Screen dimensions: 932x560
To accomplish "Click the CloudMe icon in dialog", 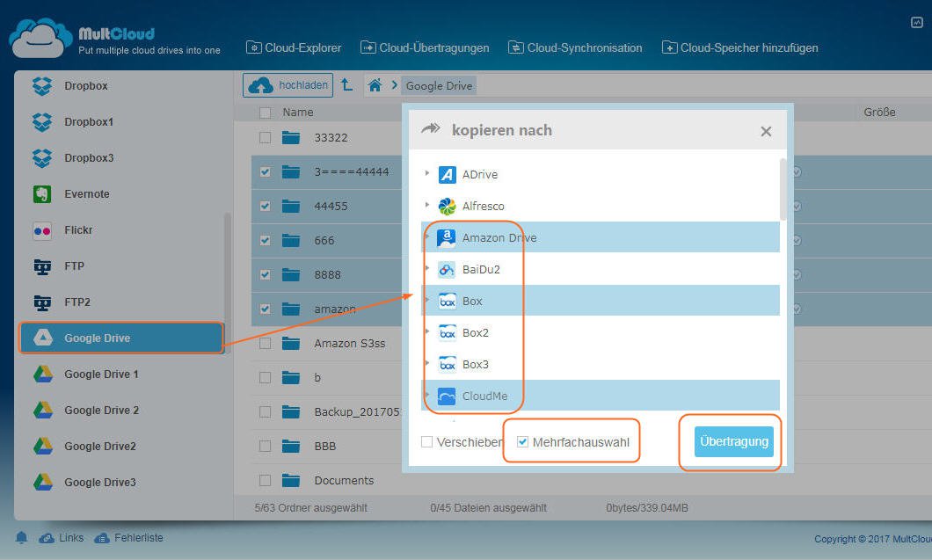I will tap(447, 396).
